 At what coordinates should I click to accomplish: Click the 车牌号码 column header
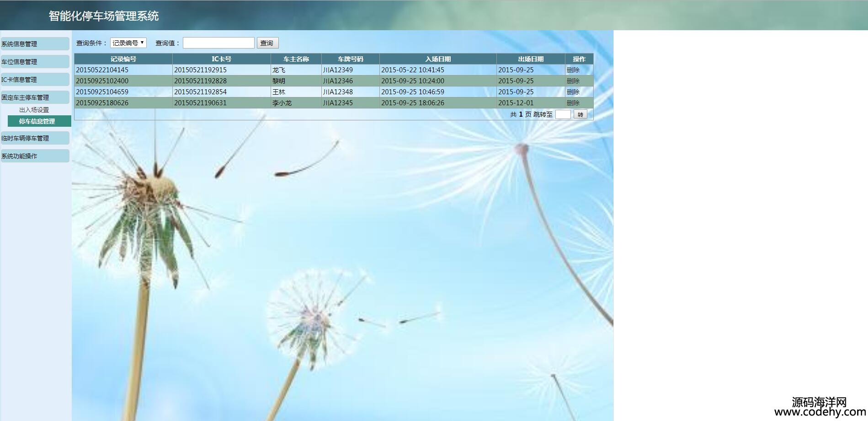351,59
